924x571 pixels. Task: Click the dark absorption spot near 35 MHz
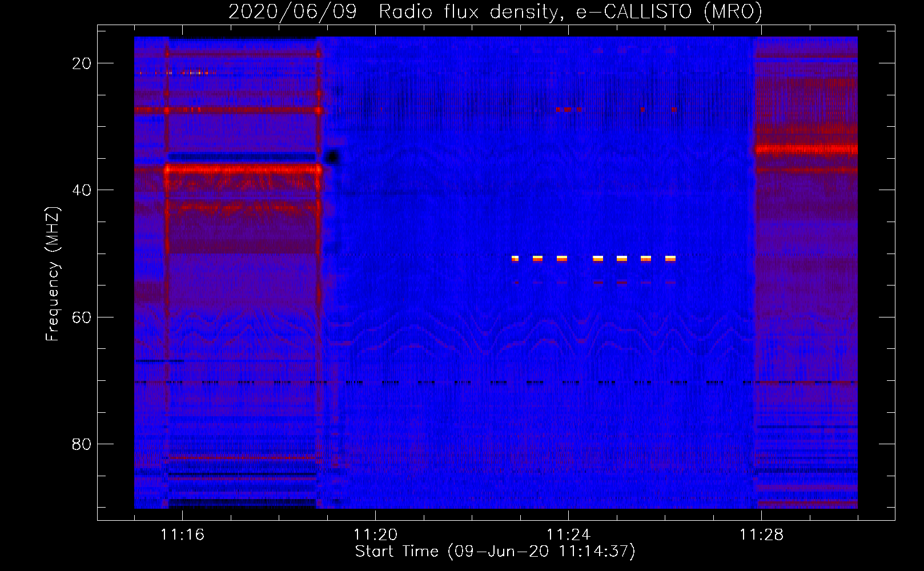332,157
